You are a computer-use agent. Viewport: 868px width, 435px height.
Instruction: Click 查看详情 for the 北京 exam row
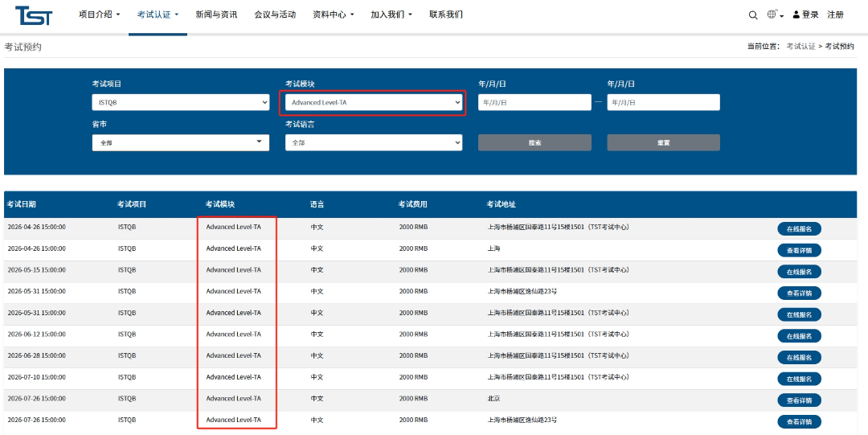point(799,400)
